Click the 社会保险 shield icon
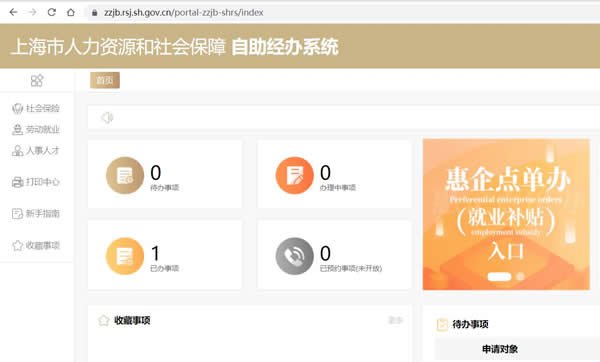The height and width of the screenshot is (362, 600). click(18, 109)
